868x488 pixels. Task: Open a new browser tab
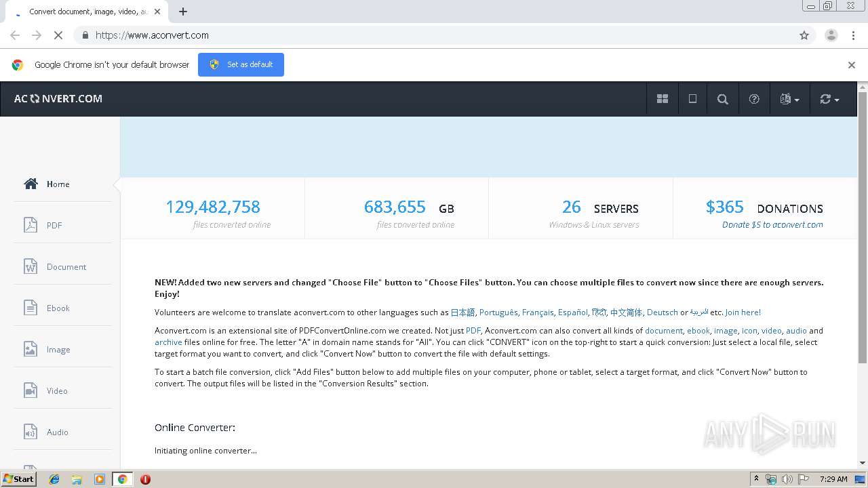click(183, 12)
